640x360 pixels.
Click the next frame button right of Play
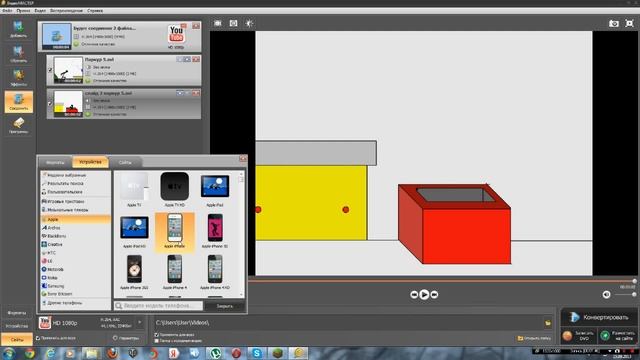point(434,294)
